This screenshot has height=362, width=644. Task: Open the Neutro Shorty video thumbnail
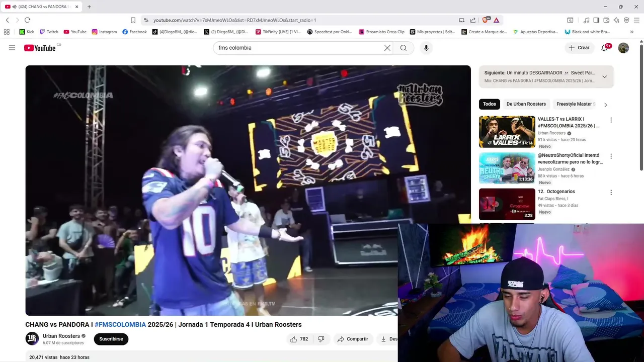[507, 168]
